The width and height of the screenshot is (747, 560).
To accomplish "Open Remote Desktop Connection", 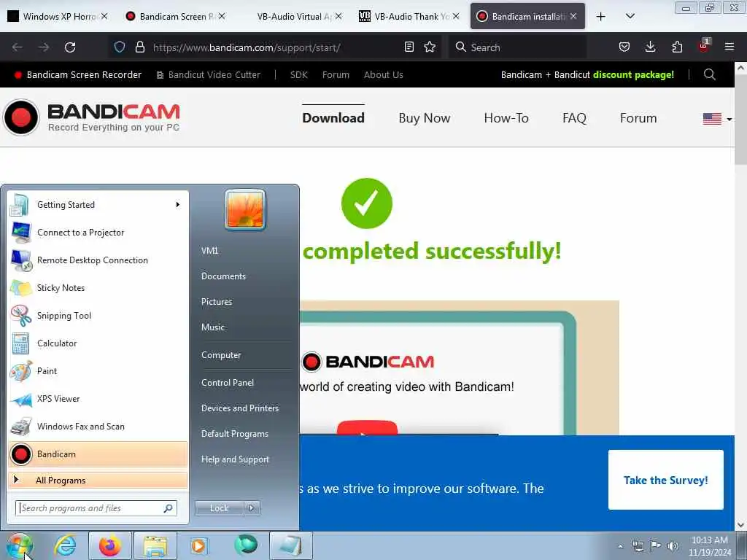I will click(x=98, y=260).
